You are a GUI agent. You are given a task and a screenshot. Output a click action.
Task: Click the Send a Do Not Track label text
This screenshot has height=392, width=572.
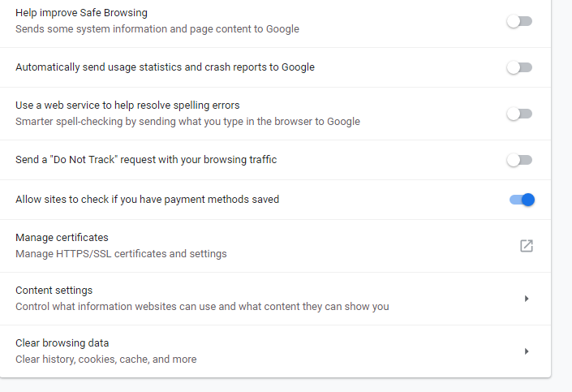146,160
